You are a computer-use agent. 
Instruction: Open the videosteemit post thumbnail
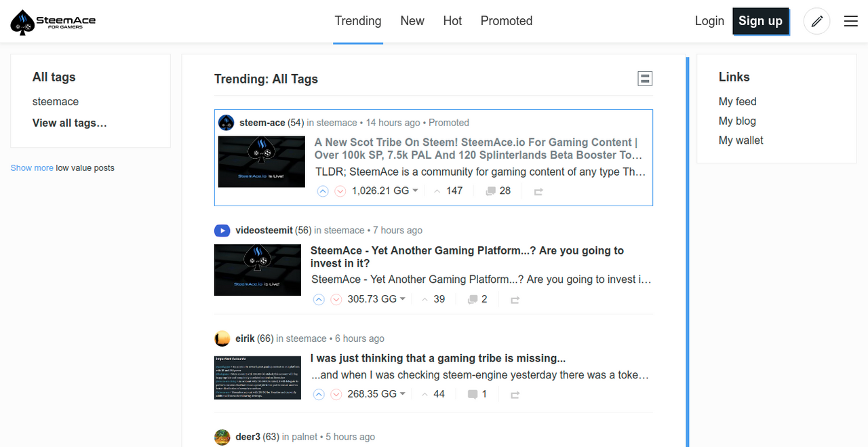tap(258, 270)
